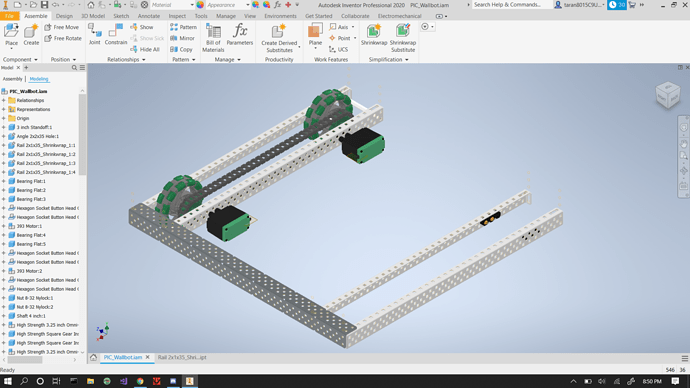
Task: Click the home view icon in quick access
Action: [91, 5]
